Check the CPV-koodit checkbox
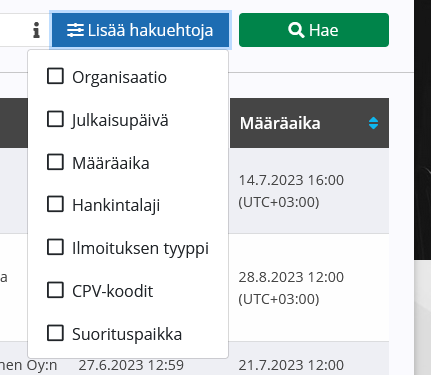 (55, 290)
